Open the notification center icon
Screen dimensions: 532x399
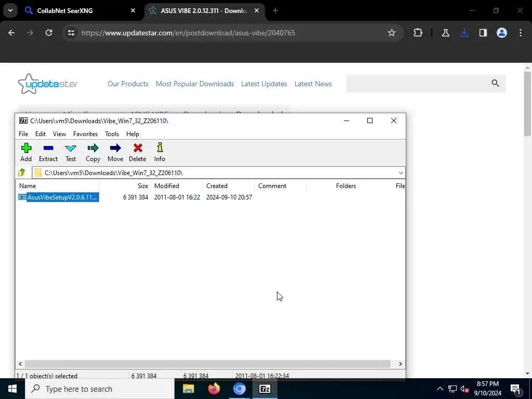click(515, 389)
